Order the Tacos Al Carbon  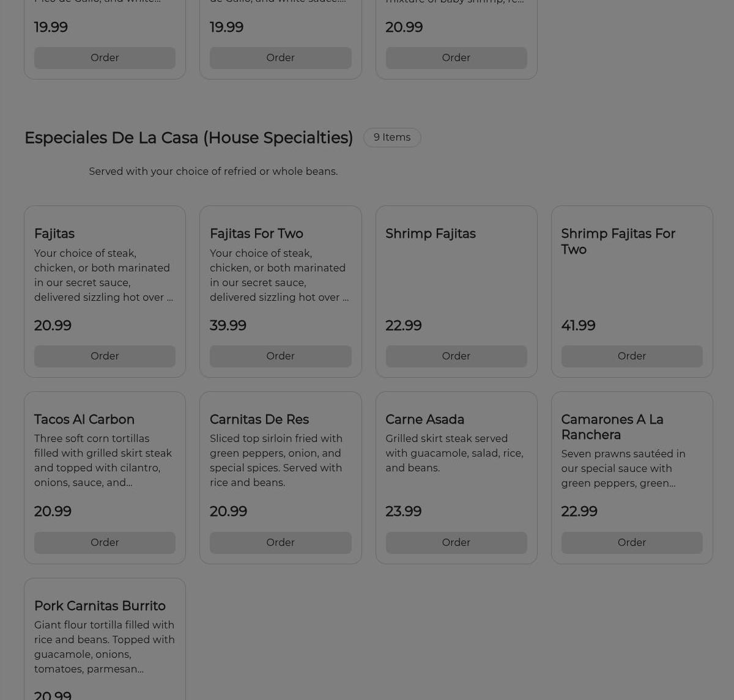point(105,542)
